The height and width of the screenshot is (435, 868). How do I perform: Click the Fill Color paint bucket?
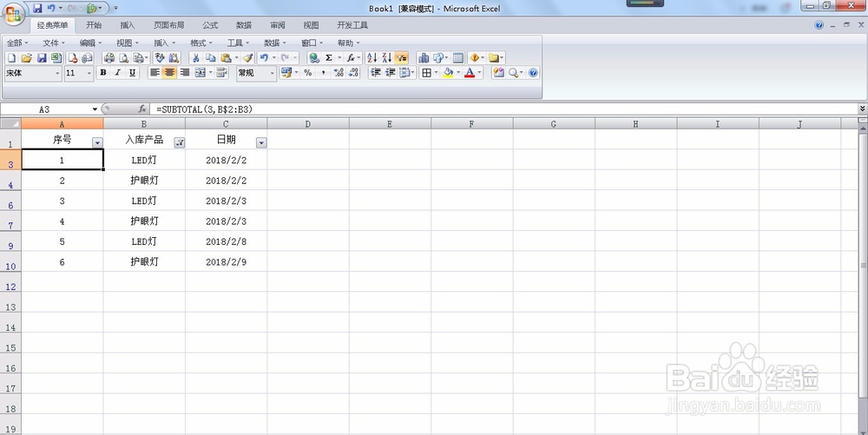448,73
